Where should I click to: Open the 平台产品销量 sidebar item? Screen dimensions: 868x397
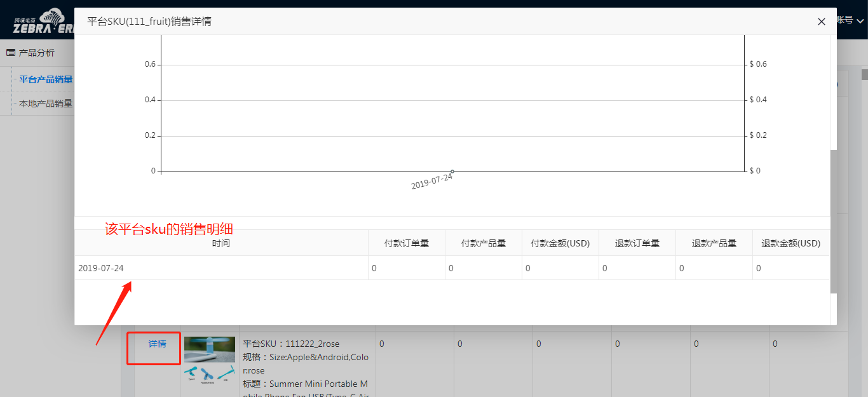pyautogui.click(x=45, y=79)
